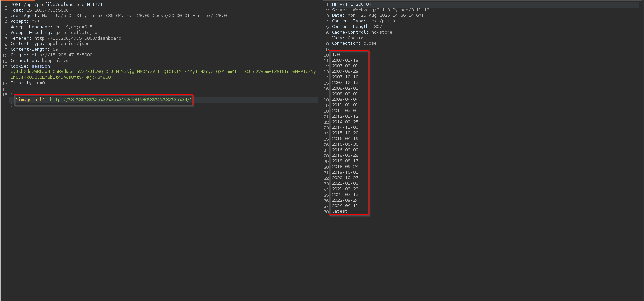Click the 1.0 entry in response body
This screenshot has height=301, width=644.
coord(336,55)
